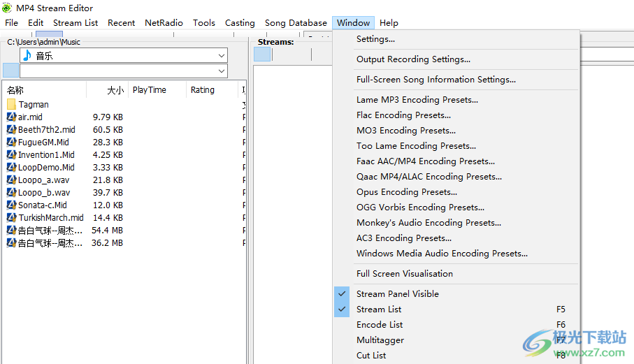Open the Casting menu
This screenshot has width=634, height=364.
tap(240, 23)
